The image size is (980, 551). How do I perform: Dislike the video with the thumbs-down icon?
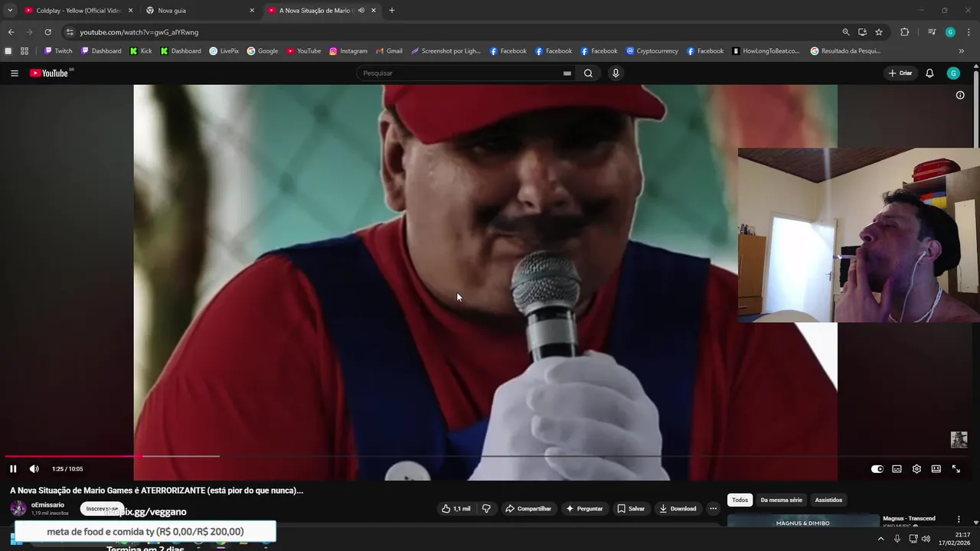486,509
